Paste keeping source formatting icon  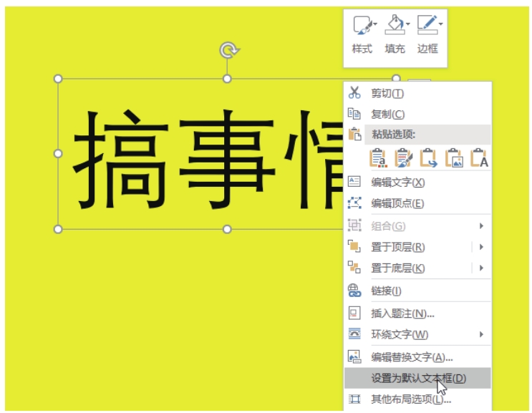403,158
